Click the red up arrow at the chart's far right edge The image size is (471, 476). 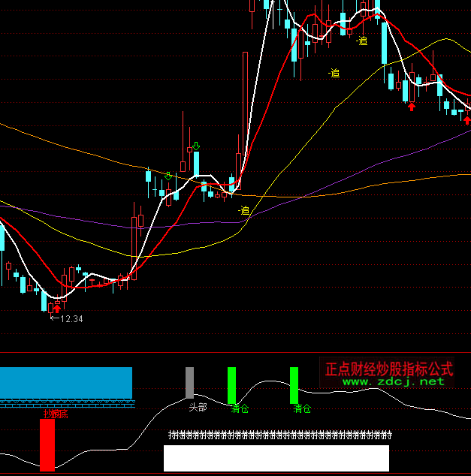(467, 119)
